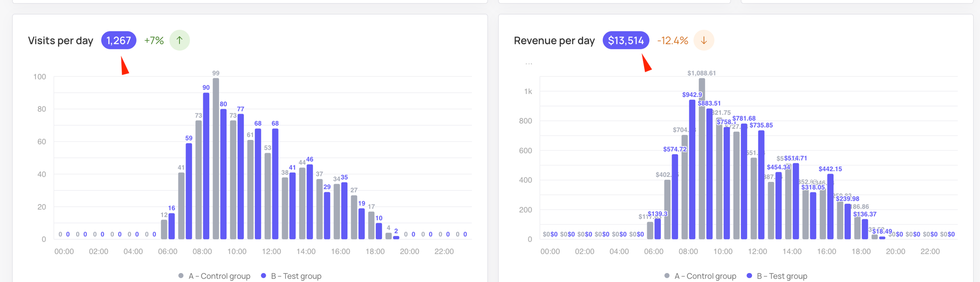Click the green up-arrow icon beside +7%

pos(179,40)
